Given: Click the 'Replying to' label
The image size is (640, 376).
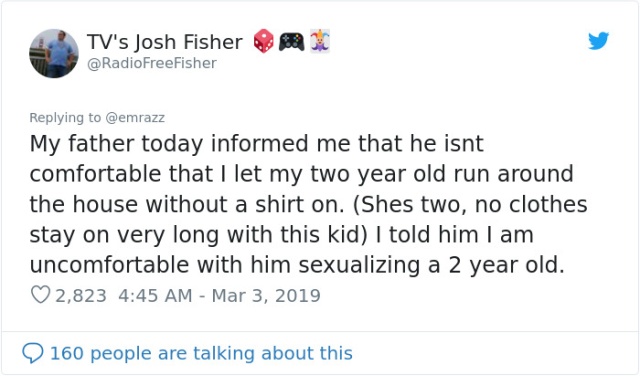Looking at the screenshot, I should [65, 118].
